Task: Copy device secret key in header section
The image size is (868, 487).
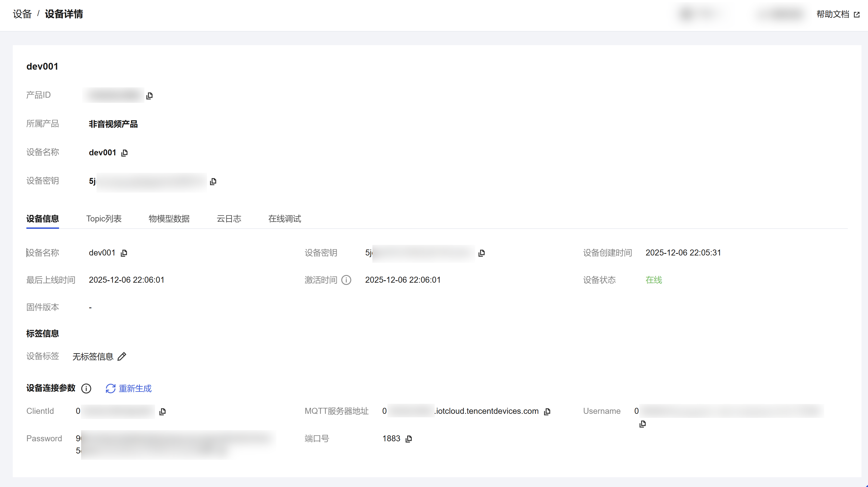Action: pos(213,182)
